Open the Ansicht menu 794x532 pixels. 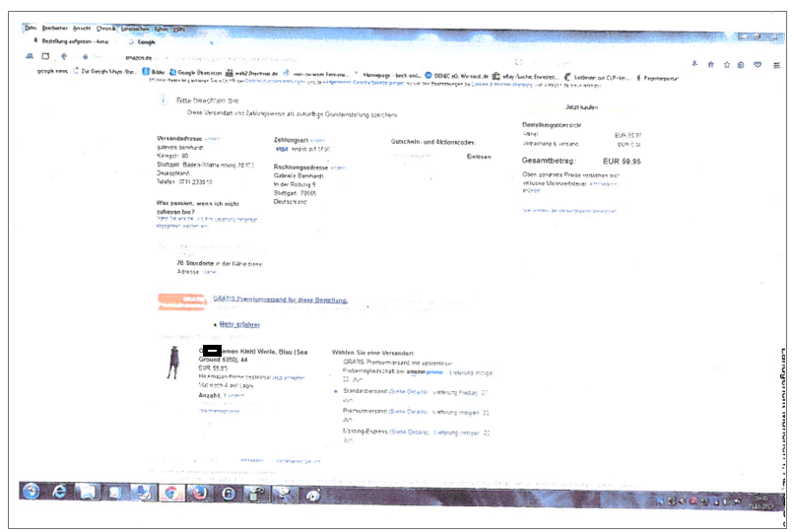coord(82,29)
